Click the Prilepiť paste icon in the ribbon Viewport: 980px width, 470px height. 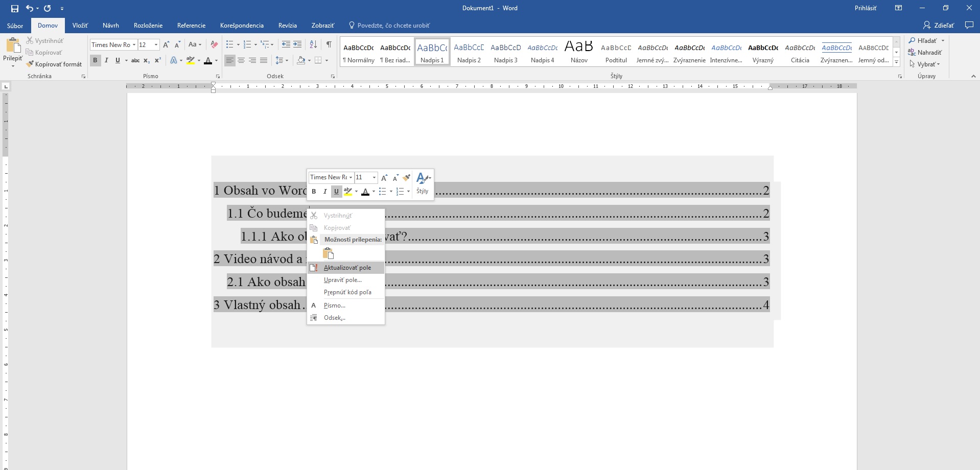(13, 45)
